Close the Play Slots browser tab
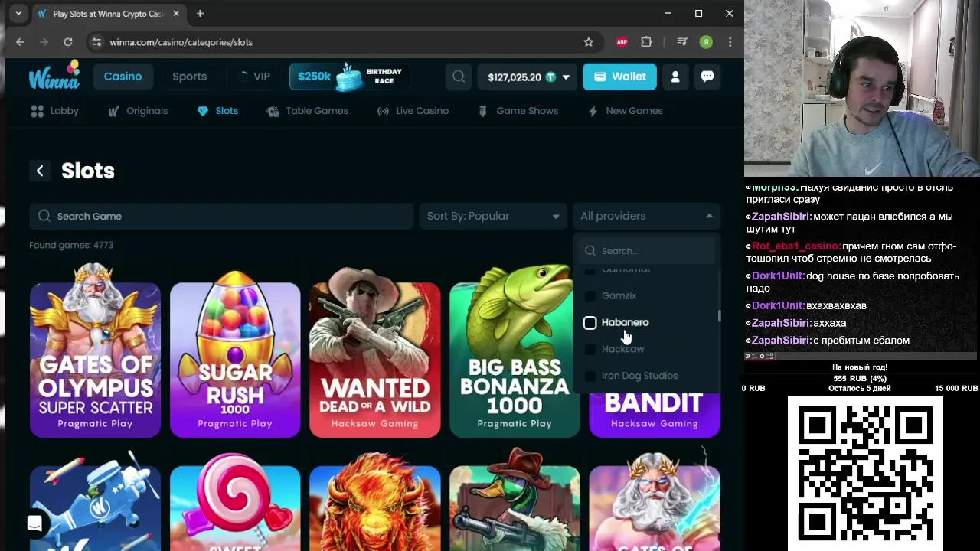 176,14
